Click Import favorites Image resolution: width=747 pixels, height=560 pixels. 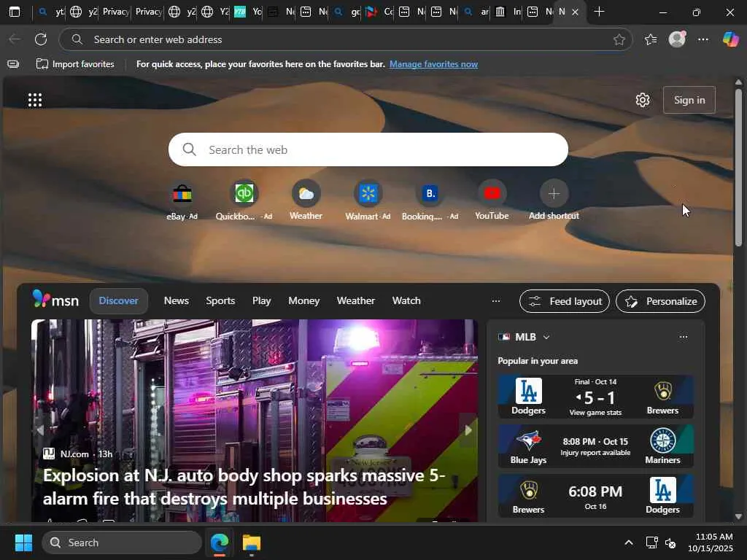76,64
